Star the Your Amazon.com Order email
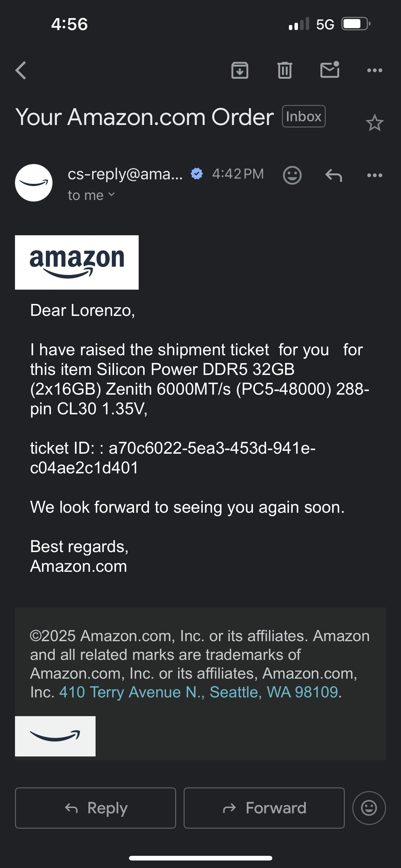The height and width of the screenshot is (868, 401). [374, 123]
